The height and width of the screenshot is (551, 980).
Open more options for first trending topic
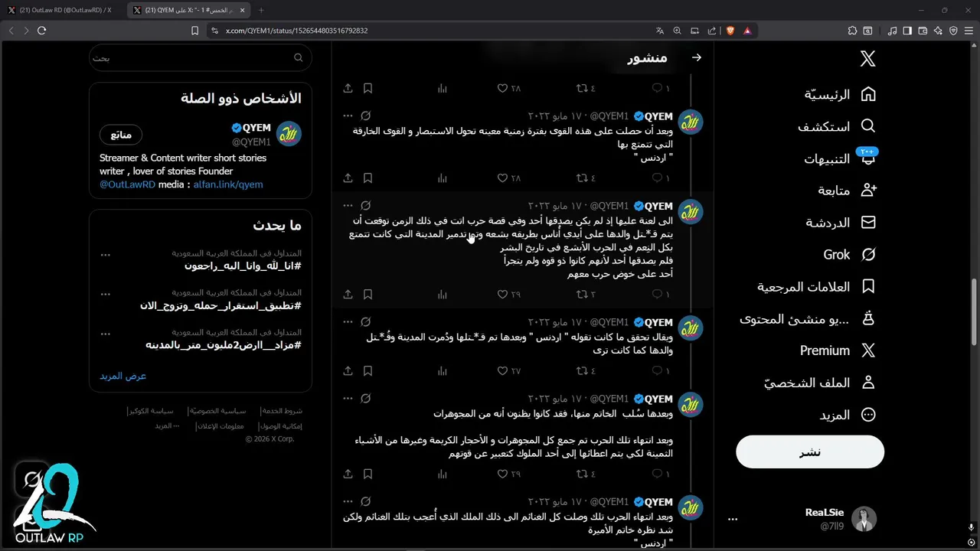coord(106,255)
